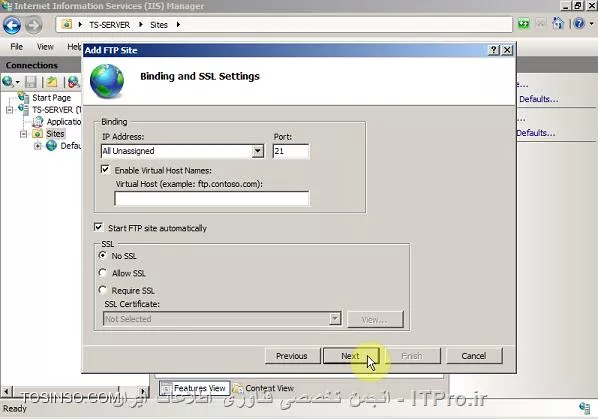Open the IP Address dropdown
Viewport: 598px width, 419px height.
pyautogui.click(x=258, y=151)
